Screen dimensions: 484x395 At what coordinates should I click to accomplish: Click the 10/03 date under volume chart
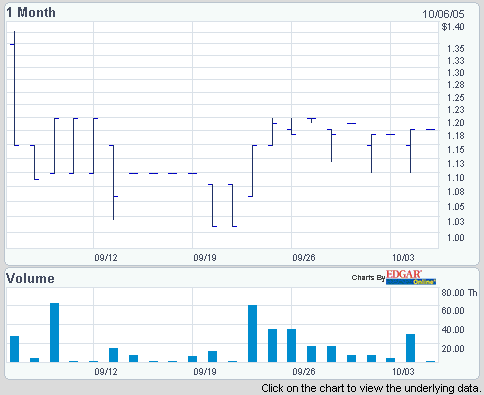tap(403, 372)
